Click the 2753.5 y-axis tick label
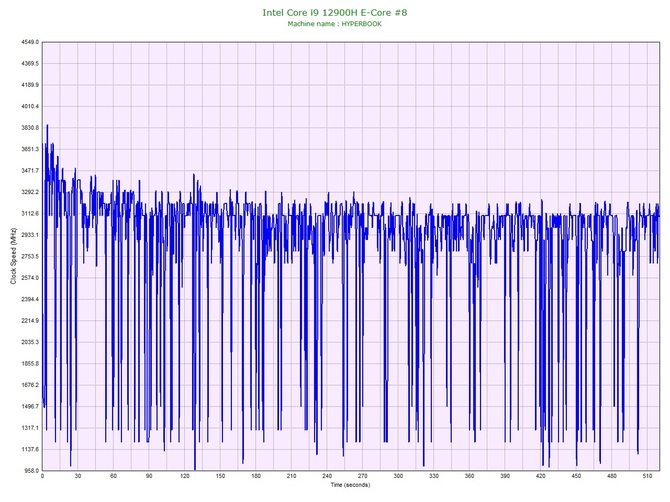670x502 pixels. 25,256
